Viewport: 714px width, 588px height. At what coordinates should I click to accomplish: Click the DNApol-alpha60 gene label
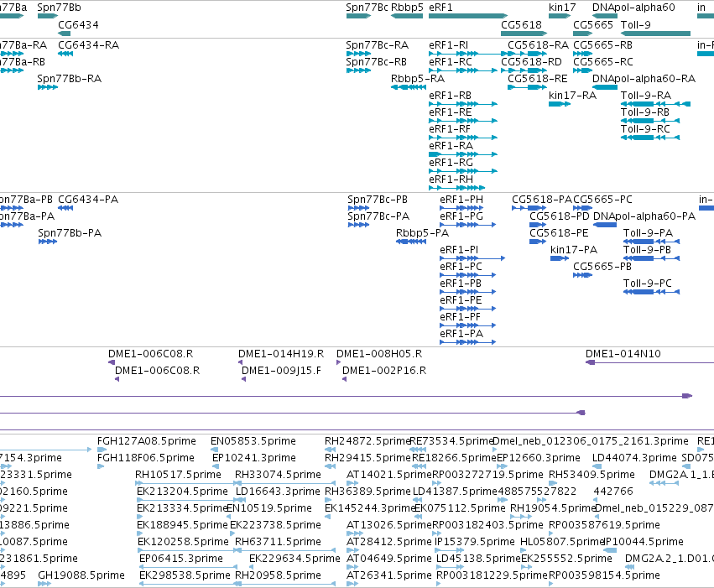[x=633, y=8]
